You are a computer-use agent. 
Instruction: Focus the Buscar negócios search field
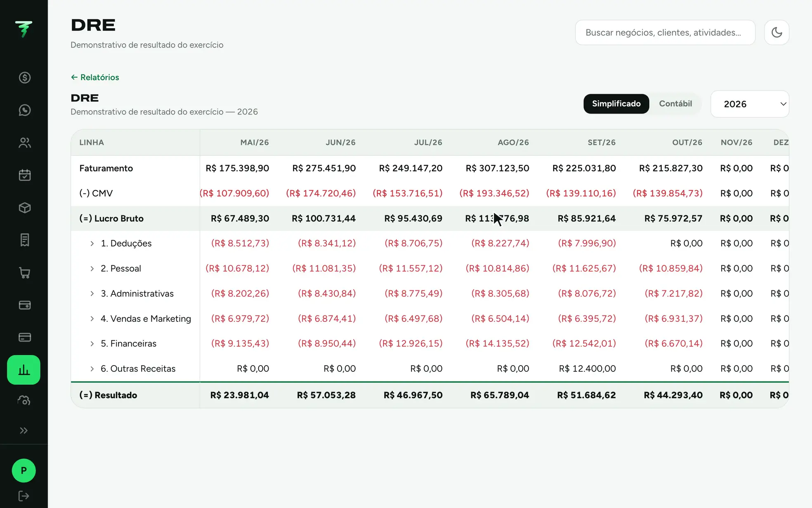pos(665,32)
